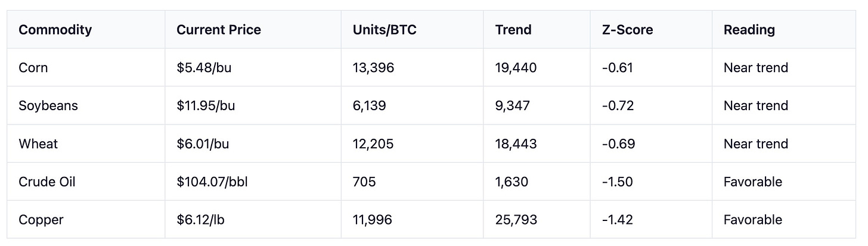Select the Crude Oil row label

click(x=45, y=182)
